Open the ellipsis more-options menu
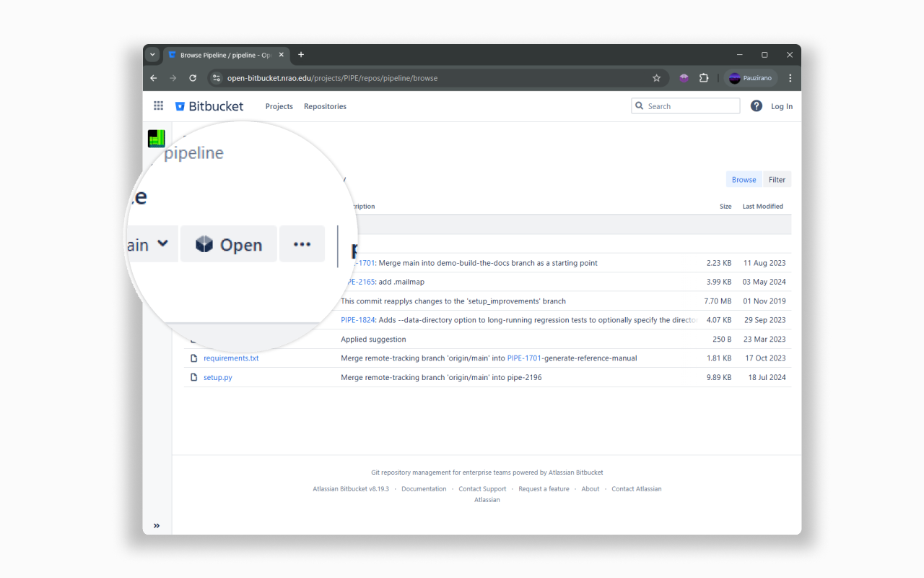This screenshot has height=578, width=924. (x=302, y=244)
